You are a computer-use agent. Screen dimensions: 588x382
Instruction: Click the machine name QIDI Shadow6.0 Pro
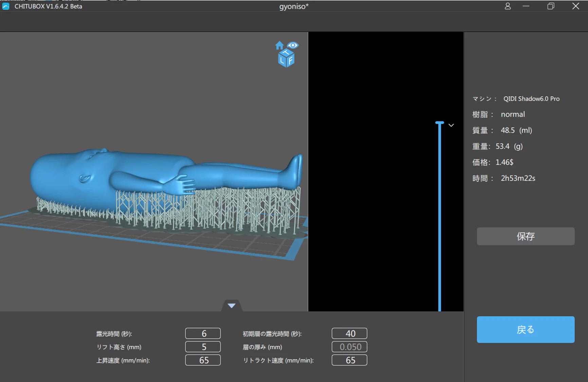coord(531,99)
